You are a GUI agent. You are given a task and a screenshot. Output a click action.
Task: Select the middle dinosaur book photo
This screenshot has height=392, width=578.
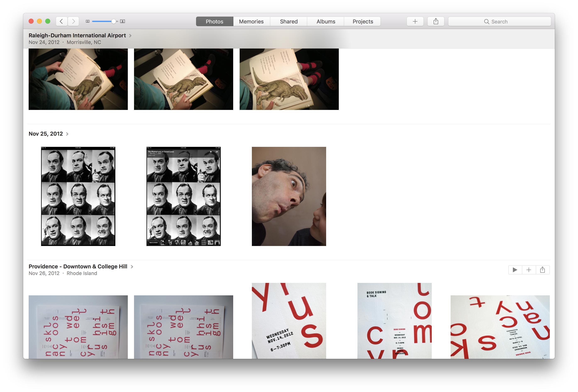click(184, 79)
